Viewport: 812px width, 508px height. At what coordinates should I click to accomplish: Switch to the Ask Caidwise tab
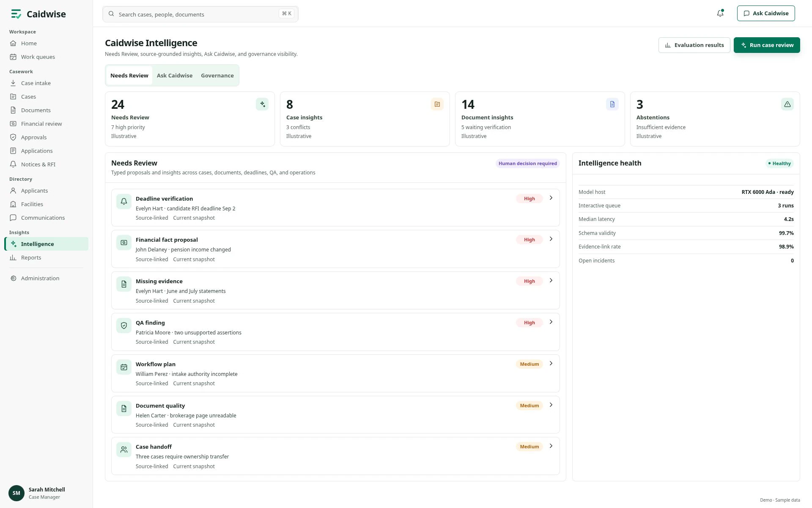coord(175,75)
